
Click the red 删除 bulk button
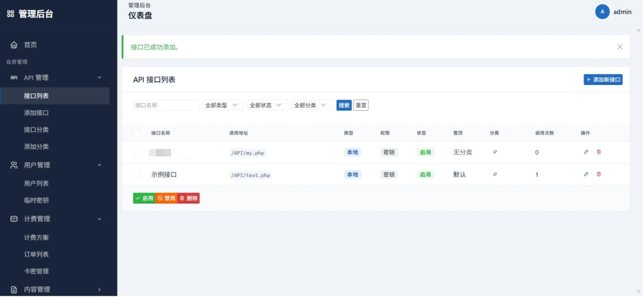point(189,198)
